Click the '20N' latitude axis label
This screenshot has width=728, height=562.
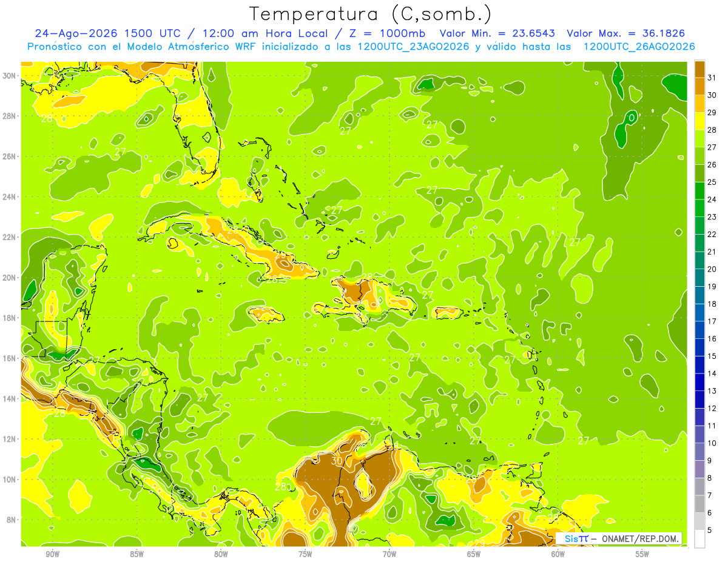coord(10,278)
